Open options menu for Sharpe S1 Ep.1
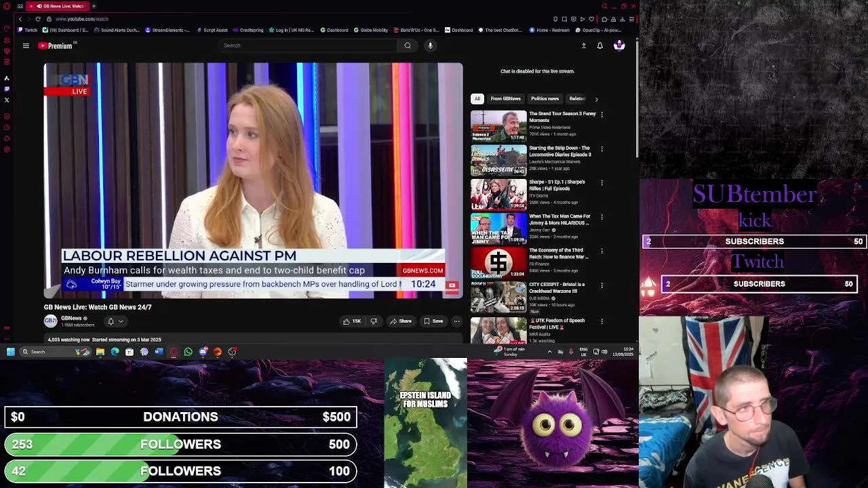 (x=601, y=182)
